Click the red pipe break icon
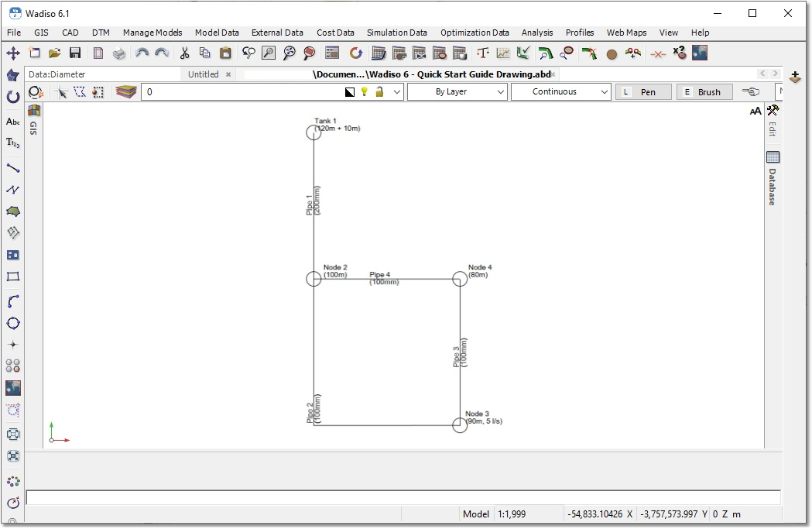Image resolution: width=812 pixels, height=529 pixels. tap(658, 54)
